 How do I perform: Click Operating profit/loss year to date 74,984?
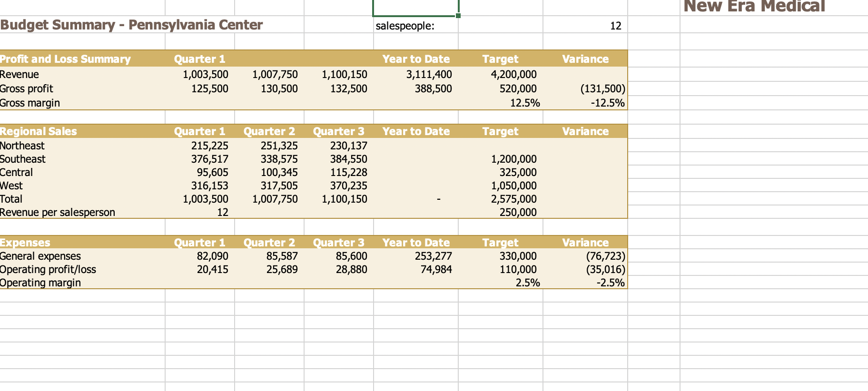[436, 269]
